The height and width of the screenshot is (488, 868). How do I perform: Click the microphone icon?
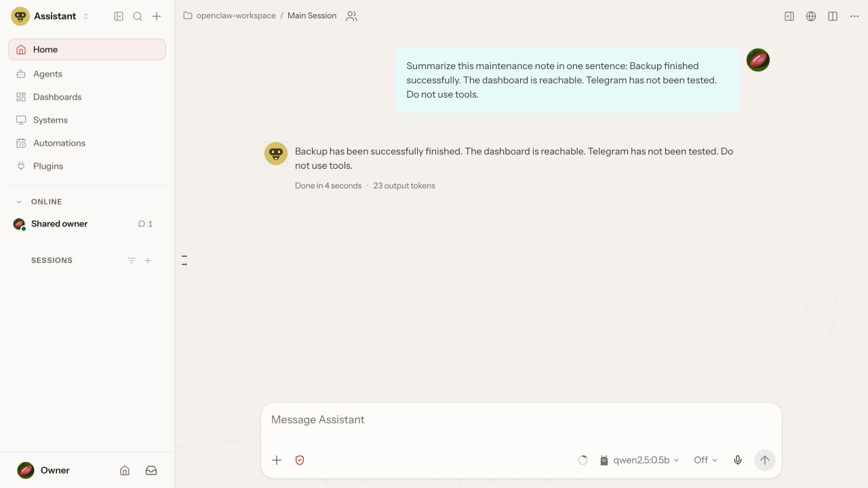pyautogui.click(x=738, y=460)
